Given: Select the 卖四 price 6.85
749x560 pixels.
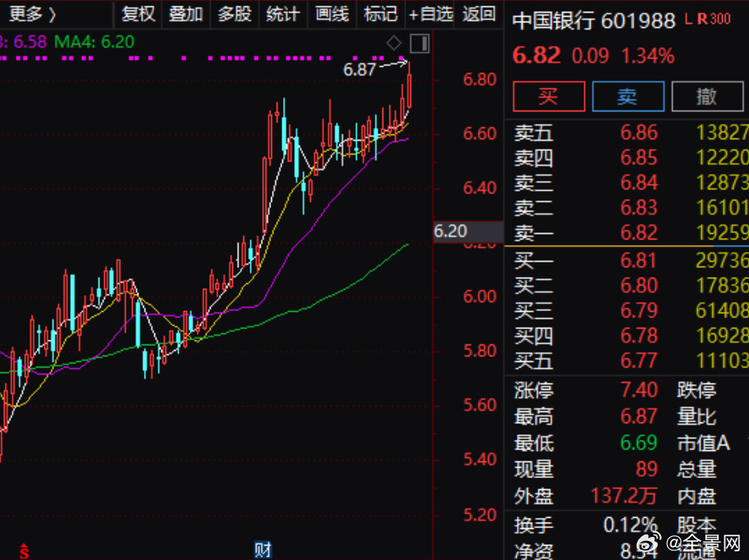Looking at the screenshot, I should pyautogui.click(x=638, y=157).
